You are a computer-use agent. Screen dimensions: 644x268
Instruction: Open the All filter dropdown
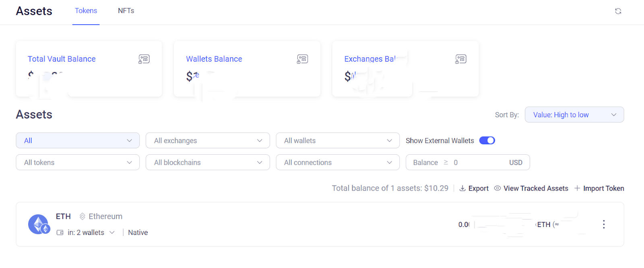coord(78,141)
